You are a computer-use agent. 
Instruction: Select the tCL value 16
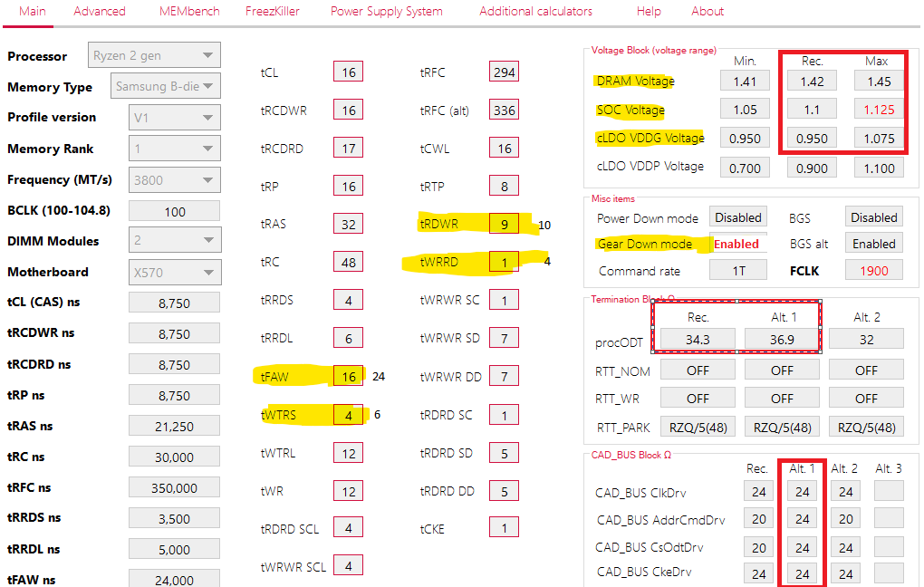pos(348,72)
